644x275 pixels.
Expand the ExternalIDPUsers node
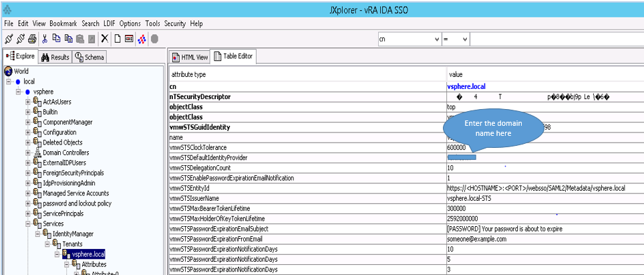(x=28, y=163)
